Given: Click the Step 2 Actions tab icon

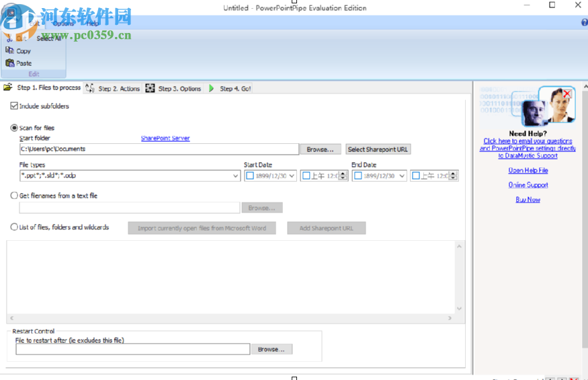Looking at the screenshot, I should tap(90, 88).
